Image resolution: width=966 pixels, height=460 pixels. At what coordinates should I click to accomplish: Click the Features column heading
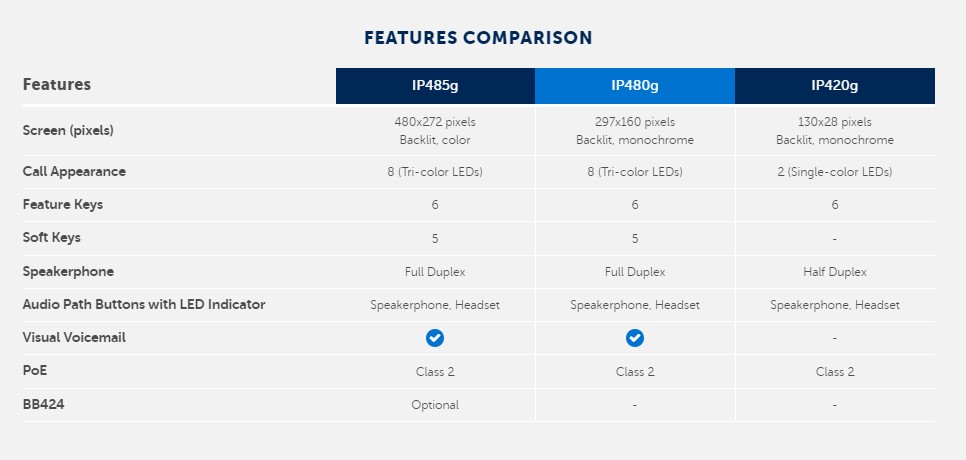[57, 84]
